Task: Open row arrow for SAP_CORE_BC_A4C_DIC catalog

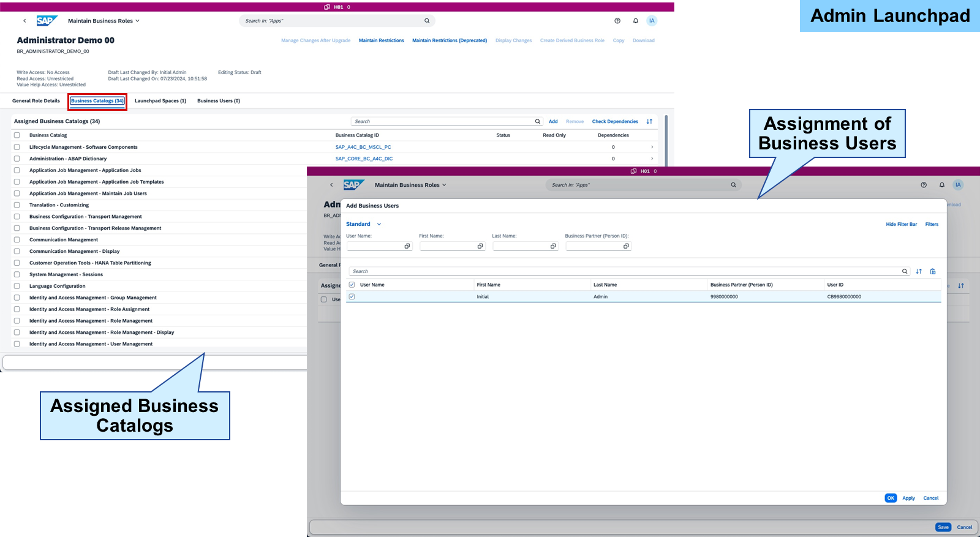Action: point(652,159)
